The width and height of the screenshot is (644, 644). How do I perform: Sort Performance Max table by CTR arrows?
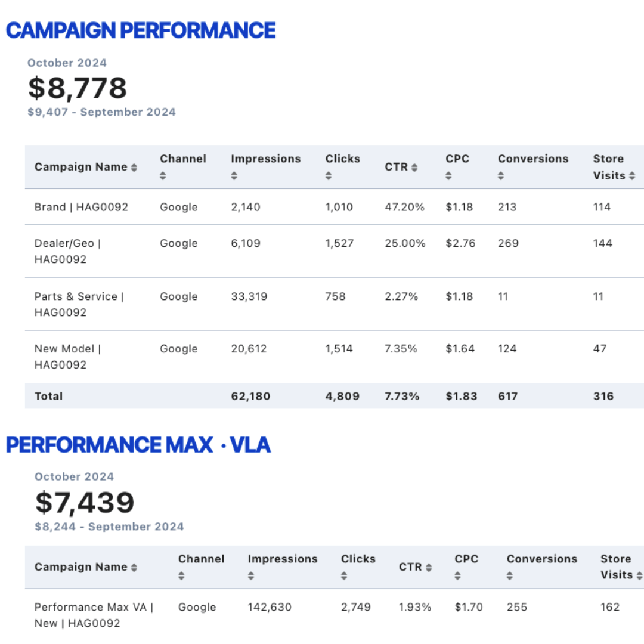coord(429,568)
